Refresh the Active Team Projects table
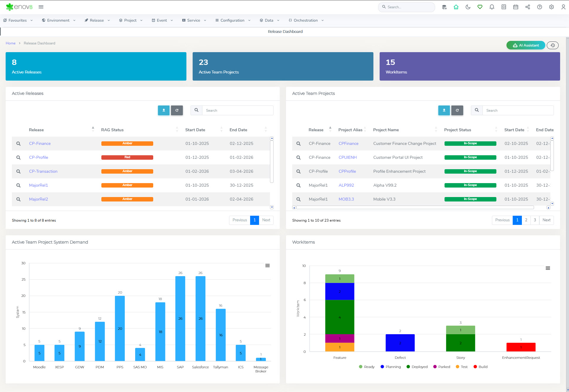The width and height of the screenshot is (569, 392). point(457,110)
